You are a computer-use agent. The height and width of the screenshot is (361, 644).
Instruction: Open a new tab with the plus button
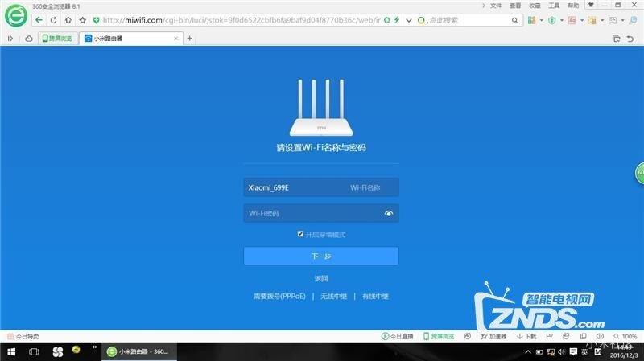click(190, 38)
